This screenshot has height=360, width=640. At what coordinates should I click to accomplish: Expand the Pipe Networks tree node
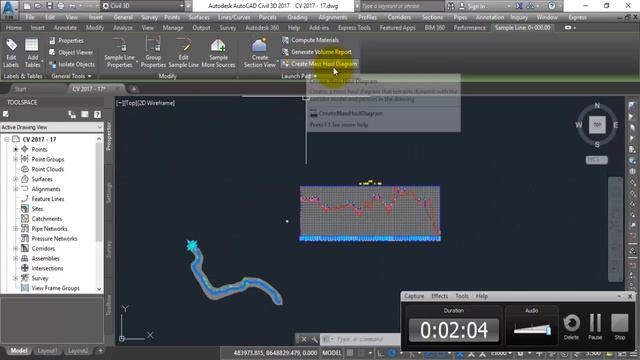[x=16, y=229]
